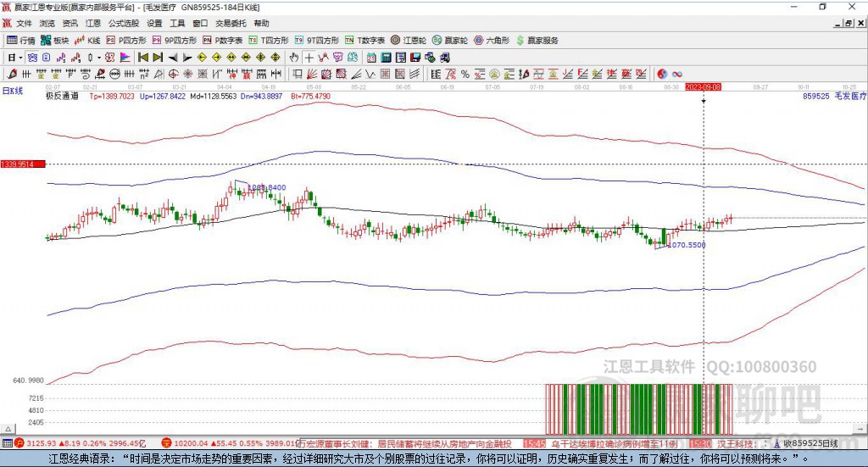Screen dimensions: 868x467
Task: Click the 沪 Shanghai index status entry
Action: click(x=81, y=443)
